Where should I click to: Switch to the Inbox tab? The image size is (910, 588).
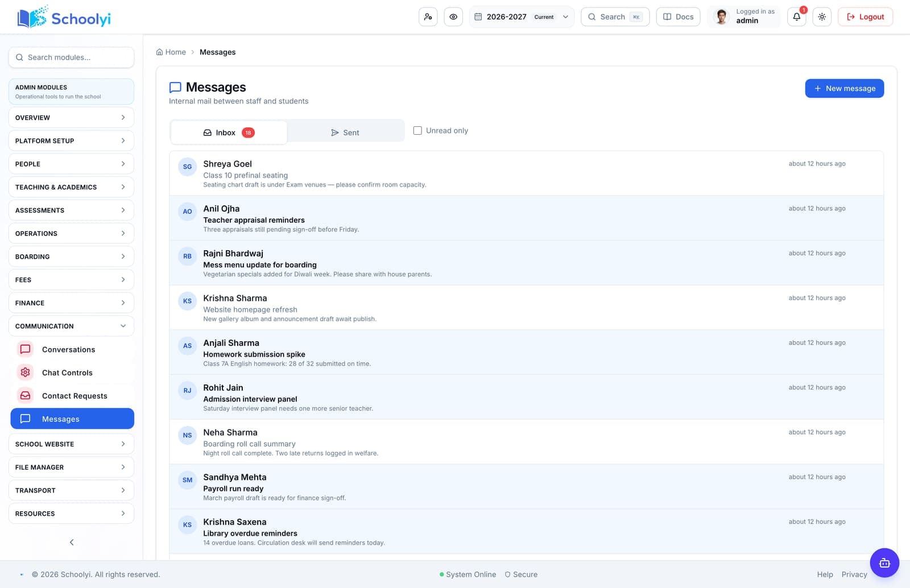pos(229,132)
